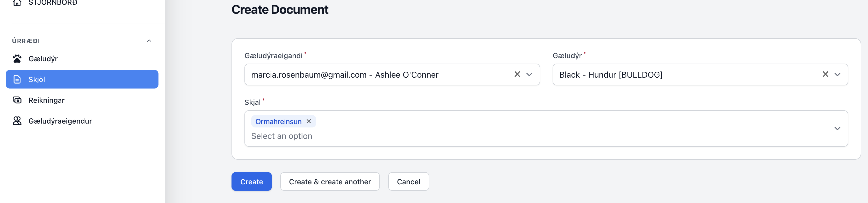Viewport: 868px width, 203px height.
Task: Cancel document creation
Action: pyautogui.click(x=408, y=182)
